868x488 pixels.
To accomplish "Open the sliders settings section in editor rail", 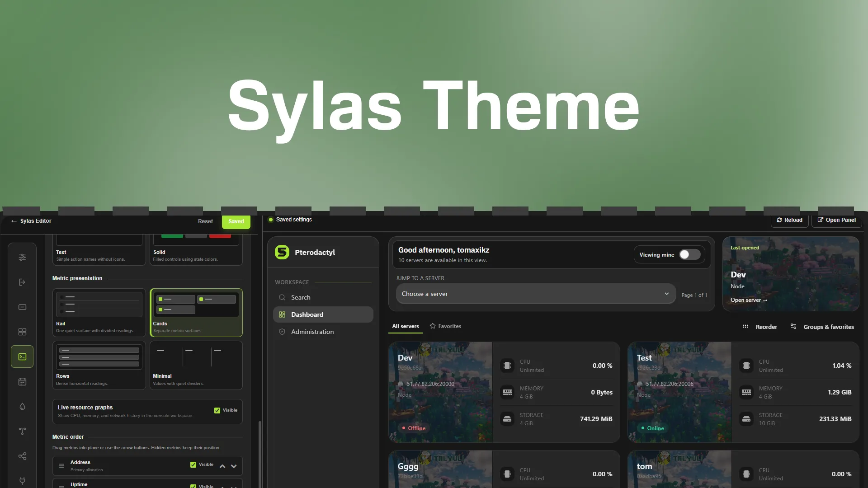I will [22, 258].
